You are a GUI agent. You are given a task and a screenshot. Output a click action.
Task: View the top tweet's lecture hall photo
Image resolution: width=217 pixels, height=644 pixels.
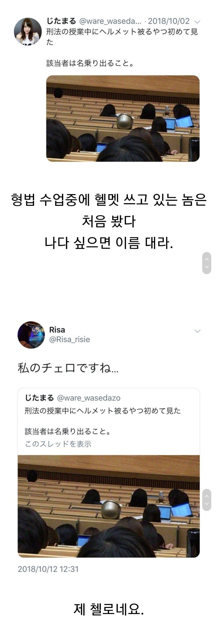123,118
